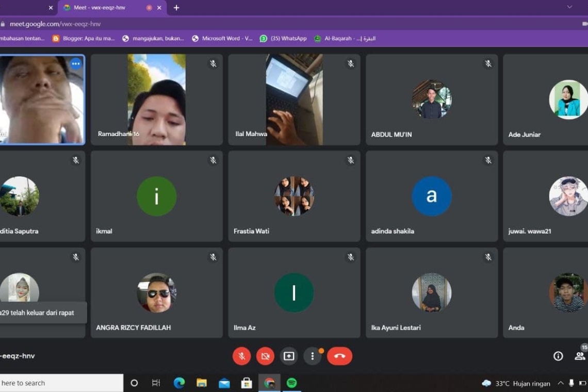Open tile options on the highlighted video
Image resolution: width=588 pixels, height=392 pixels.
point(75,64)
